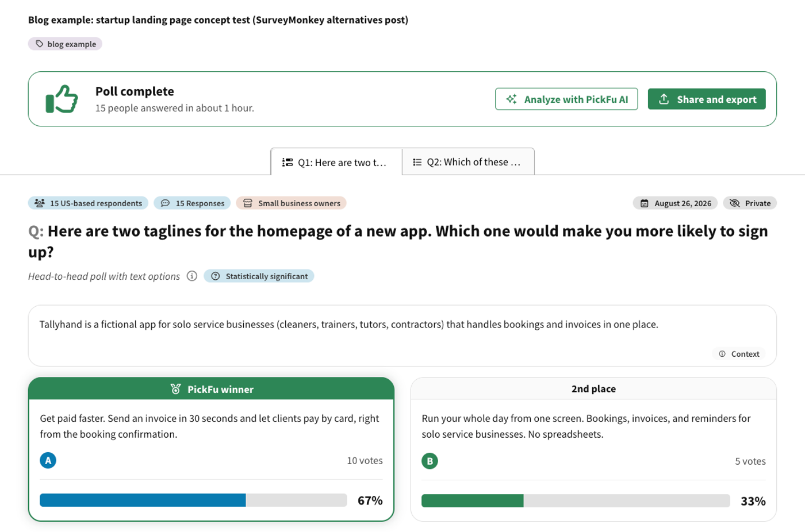Click the list icon on Q1 tab

(x=287, y=163)
